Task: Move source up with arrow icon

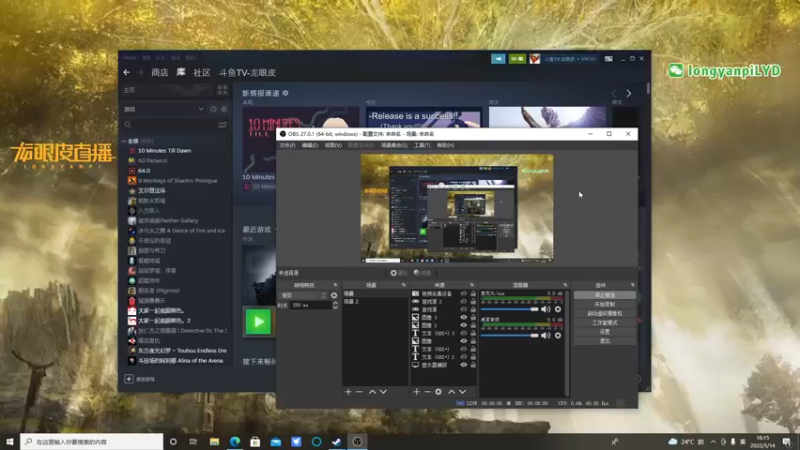Action: coord(452,392)
